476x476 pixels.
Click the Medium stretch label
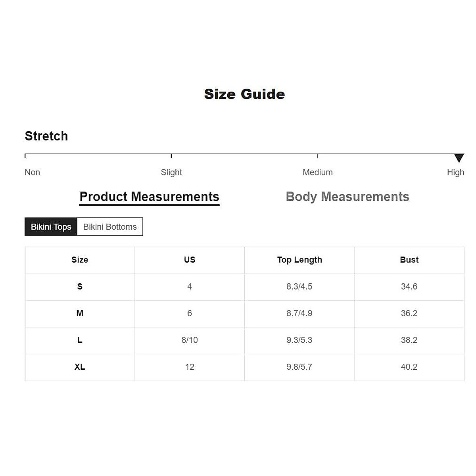tap(317, 172)
